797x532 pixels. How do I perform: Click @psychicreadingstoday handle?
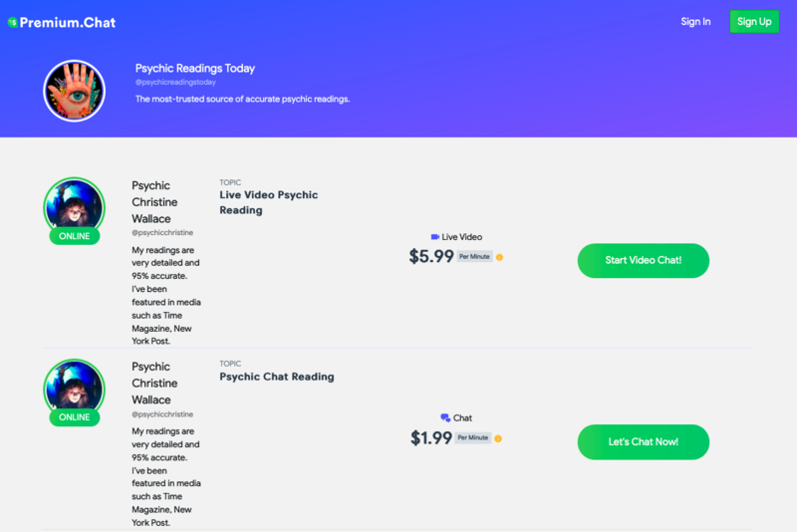coord(175,83)
